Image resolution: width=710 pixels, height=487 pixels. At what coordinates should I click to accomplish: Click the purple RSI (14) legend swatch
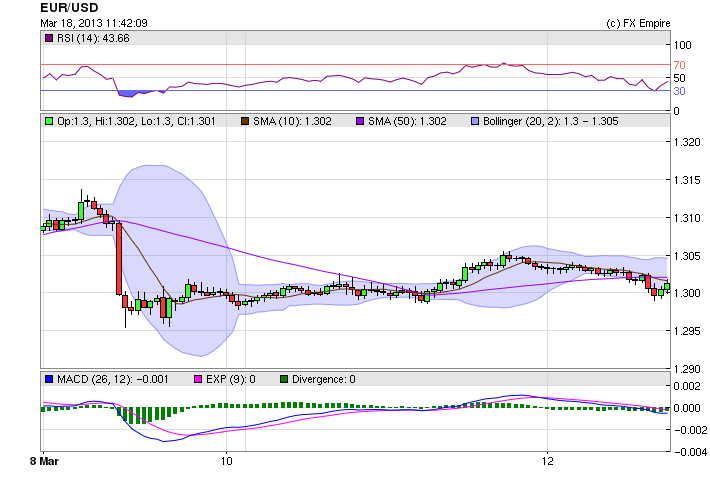[49, 38]
